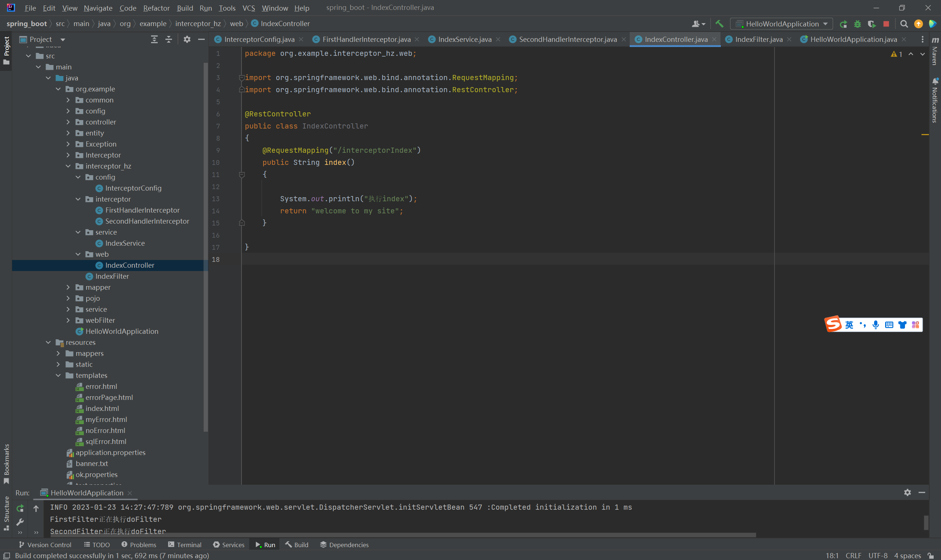
Task: Click the Problems button in bottom bar
Action: [x=139, y=545]
